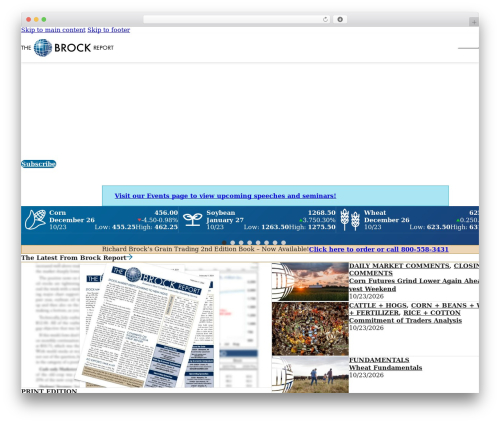Open + FERTILIZER category link

click(x=374, y=313)
